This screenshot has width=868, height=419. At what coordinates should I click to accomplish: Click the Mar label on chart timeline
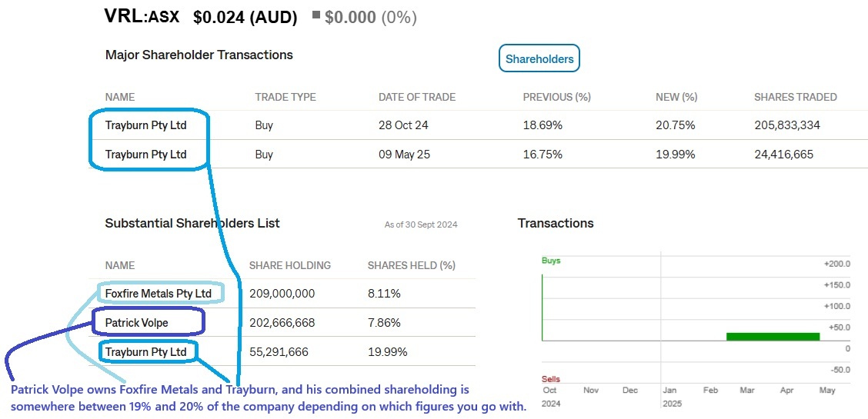point(746,390)
